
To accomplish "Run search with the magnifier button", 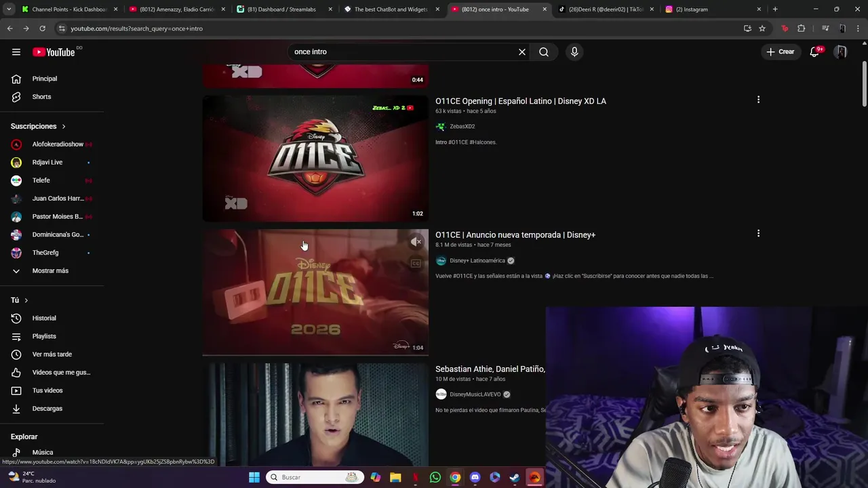I will 544,52.
